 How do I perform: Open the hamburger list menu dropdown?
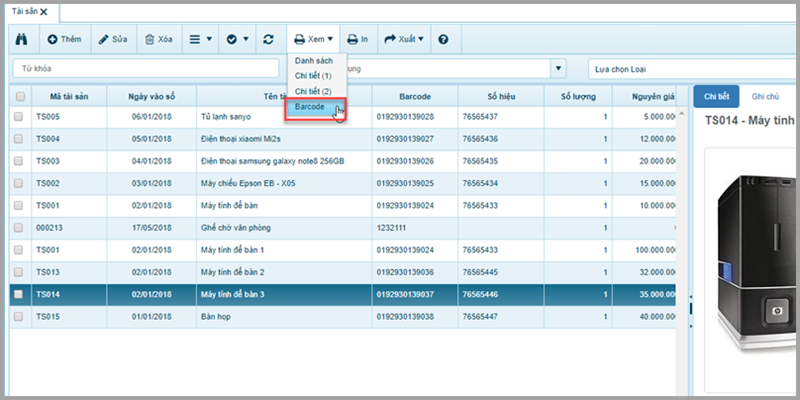click(201, 39)
